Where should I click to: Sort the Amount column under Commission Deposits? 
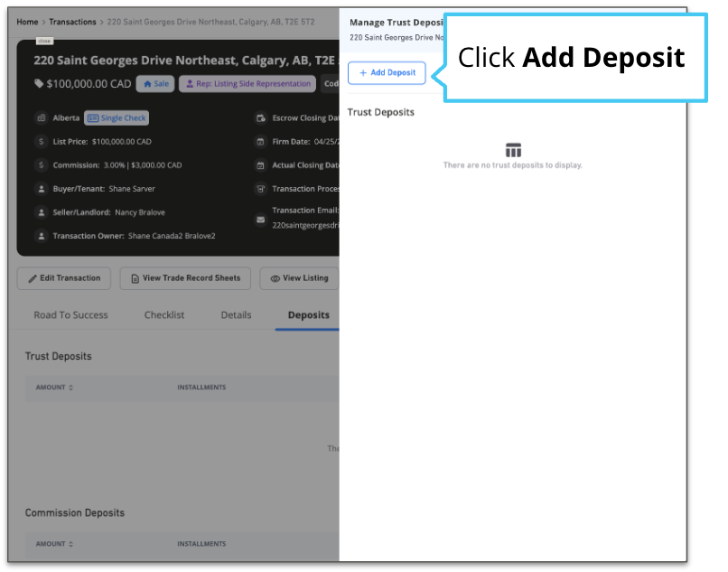point(56,543)
